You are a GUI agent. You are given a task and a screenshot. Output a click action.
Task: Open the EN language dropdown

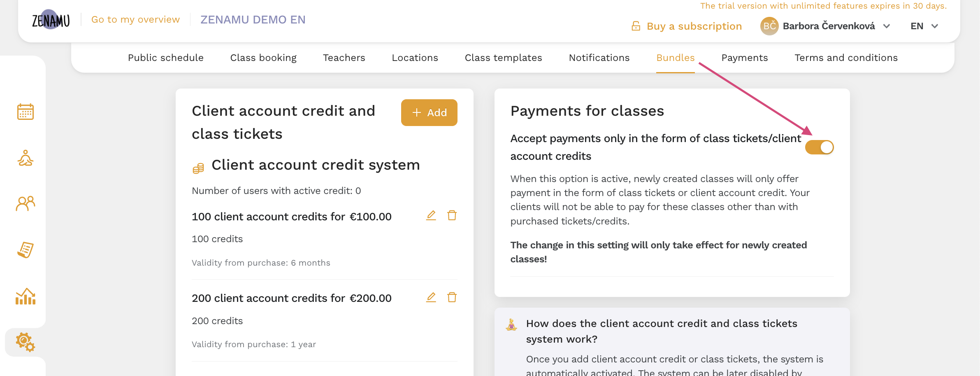[x=924, y=26]
